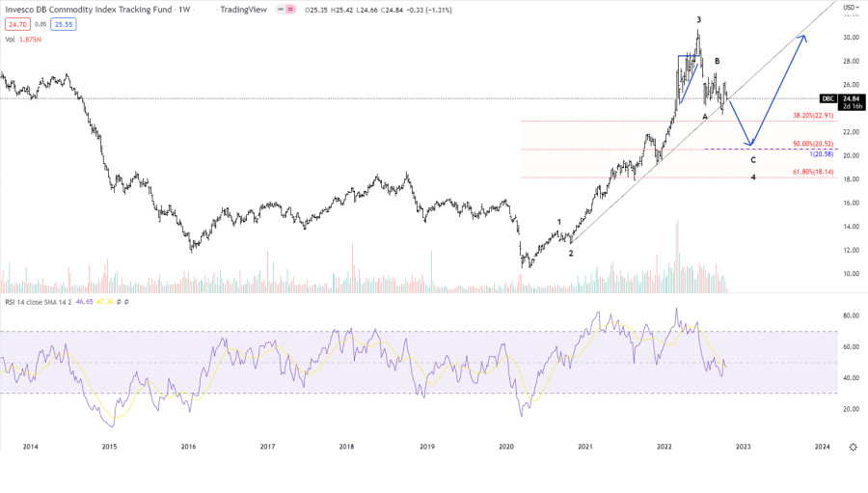Click the pink equals data status pill
Screen dimensions: 868x493
[290, 10]
